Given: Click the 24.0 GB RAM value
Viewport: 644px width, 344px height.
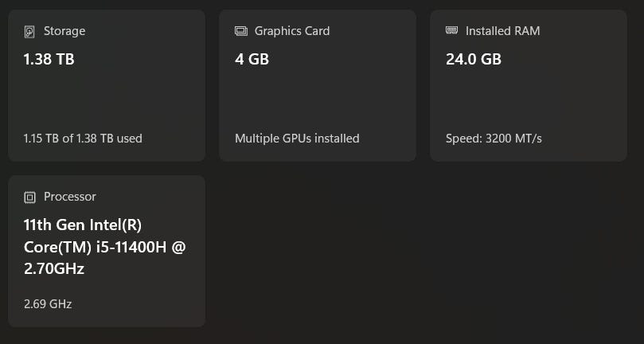Looking at the screenshot, I should pyautogui.click(x=474, y=59).
